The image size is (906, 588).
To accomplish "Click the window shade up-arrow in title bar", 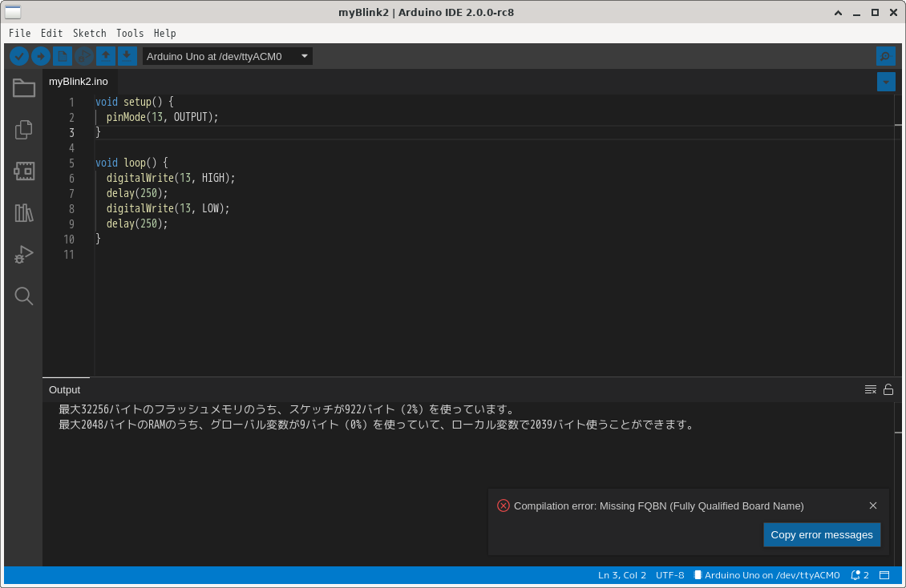I will click(838, 13).
